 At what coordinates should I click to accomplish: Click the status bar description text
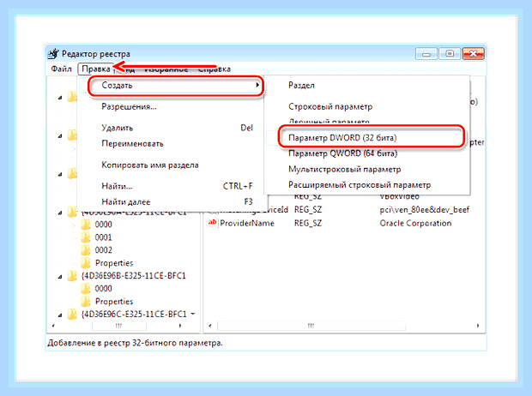point(135,343)
